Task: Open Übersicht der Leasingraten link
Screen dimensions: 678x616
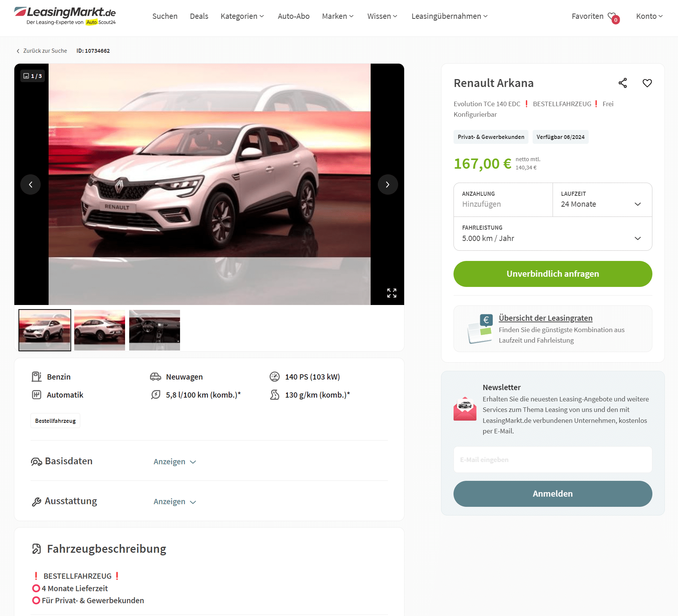Action: (545, 318)
